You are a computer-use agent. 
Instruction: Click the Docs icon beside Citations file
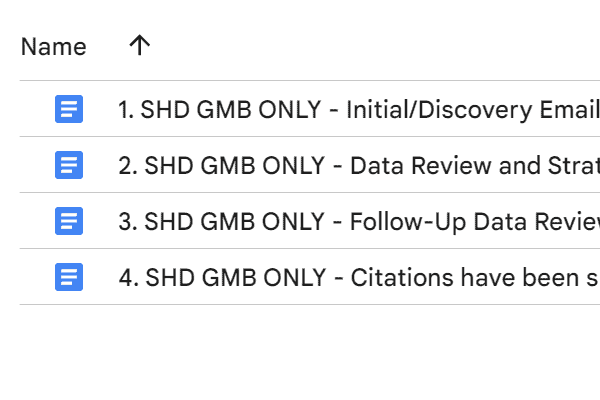[69, 277]
